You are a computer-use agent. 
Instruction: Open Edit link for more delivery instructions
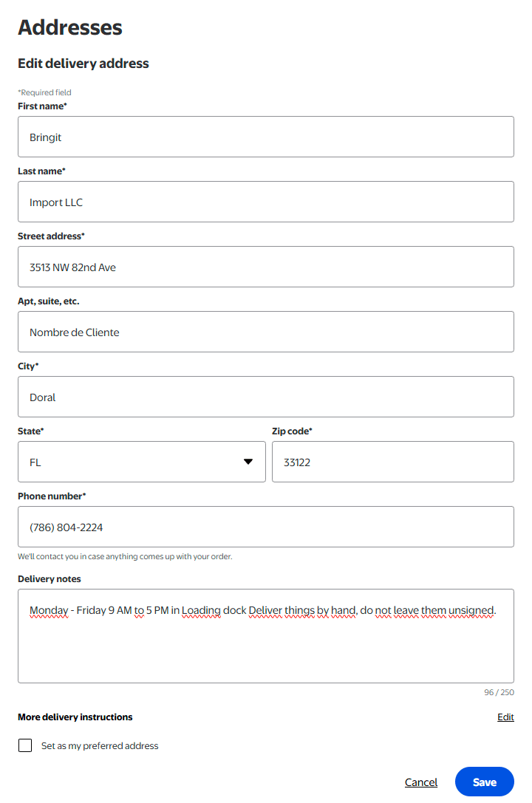[x=505, y=717]
